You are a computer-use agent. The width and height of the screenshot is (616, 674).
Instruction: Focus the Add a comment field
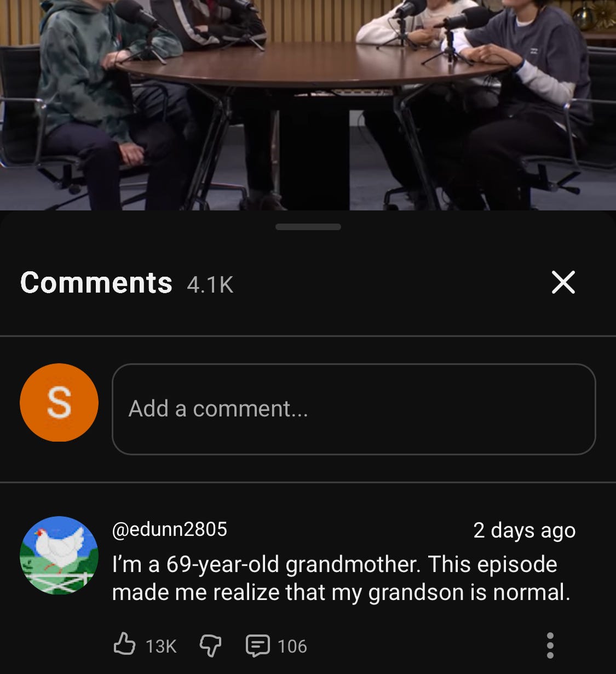(354, 409)
